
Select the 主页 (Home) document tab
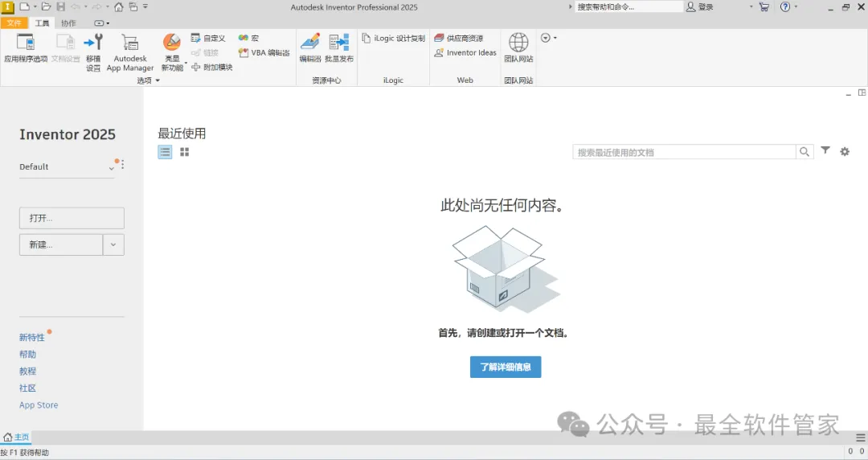(16, 437)
